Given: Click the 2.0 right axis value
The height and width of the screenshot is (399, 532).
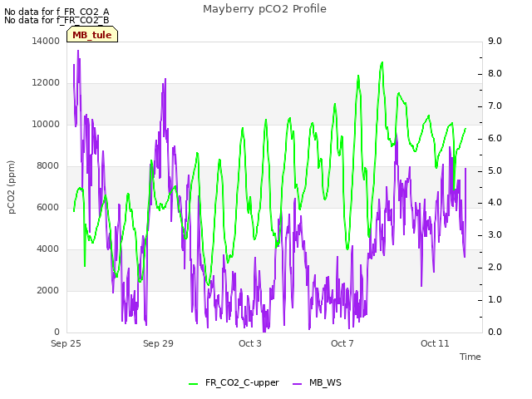Looking at the screenshot, I should [x=495, y=268].
